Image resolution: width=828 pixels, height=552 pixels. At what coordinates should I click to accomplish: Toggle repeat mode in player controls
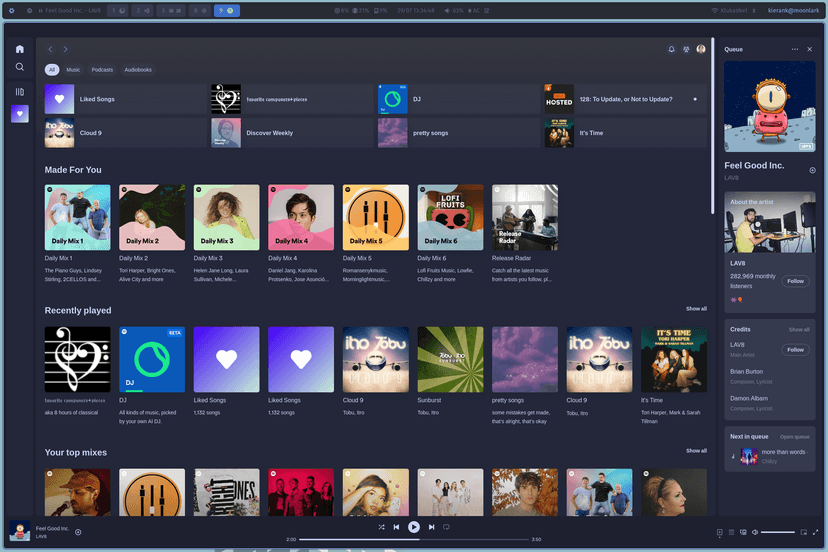click(x=446, y=527)
